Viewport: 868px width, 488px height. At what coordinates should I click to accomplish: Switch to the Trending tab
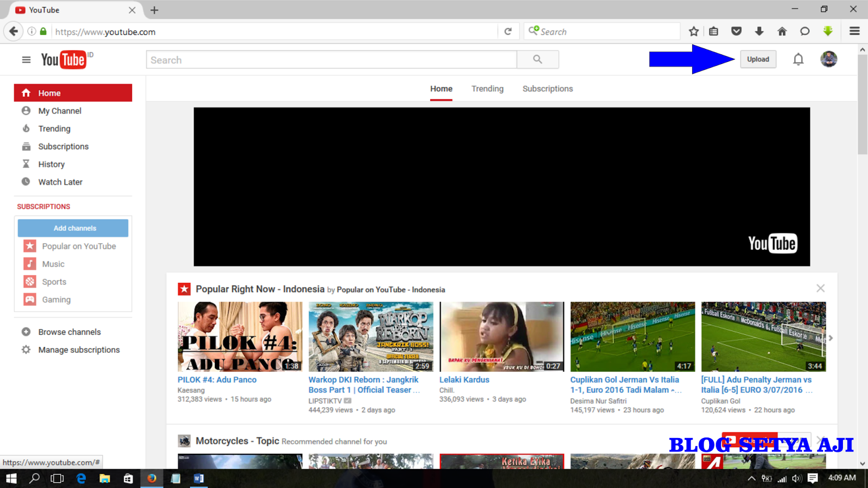[x=487, y=88]
